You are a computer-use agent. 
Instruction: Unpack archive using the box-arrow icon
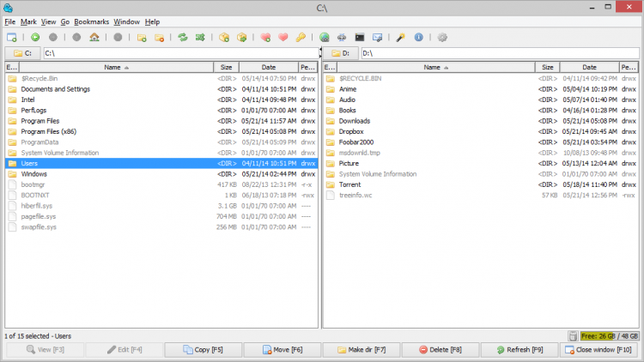242,38
